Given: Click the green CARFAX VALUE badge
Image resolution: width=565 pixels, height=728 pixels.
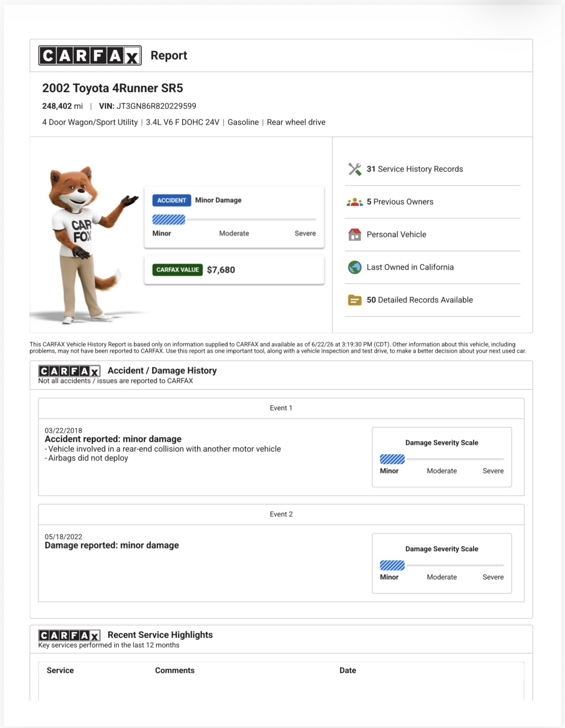Looking at the screenshot, I should click(178, 270).
